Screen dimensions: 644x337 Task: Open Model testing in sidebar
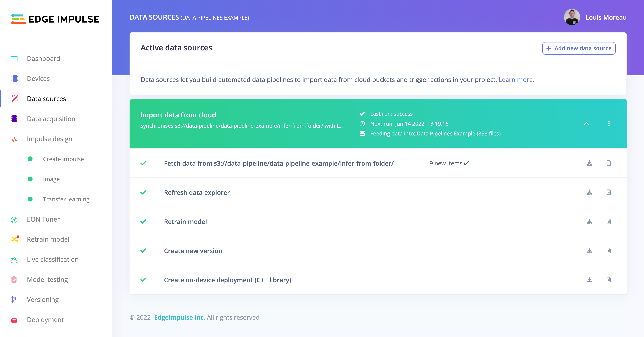47,279
